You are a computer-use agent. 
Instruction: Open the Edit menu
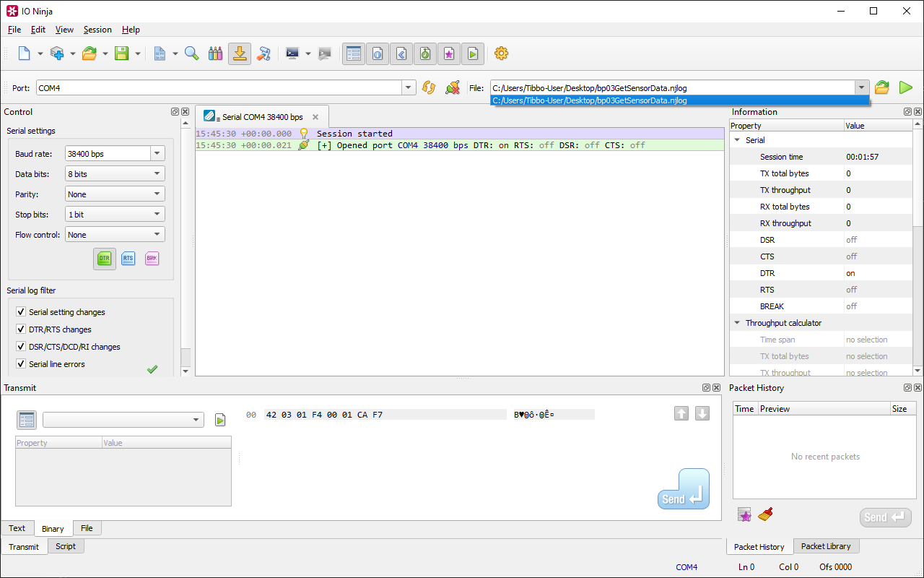tap(38, 30)
